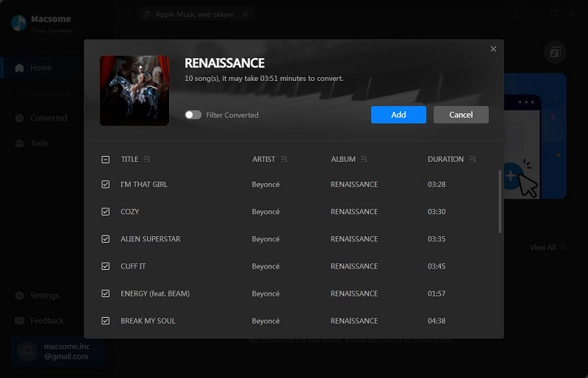Click the Apple Music web player switch icon
The image size is (588, 378).
click(245, 14)
